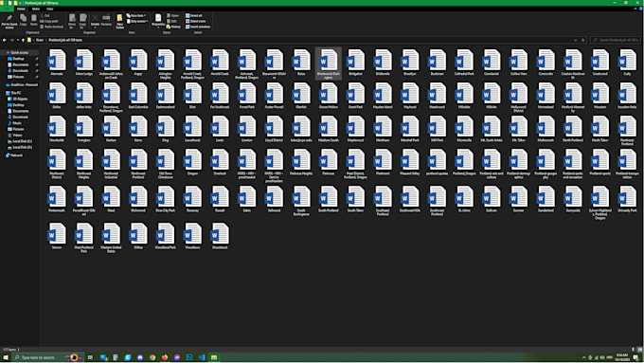Select the Hayden Island document
Screen dimensions: 644x363
click(x=383, y=96)
